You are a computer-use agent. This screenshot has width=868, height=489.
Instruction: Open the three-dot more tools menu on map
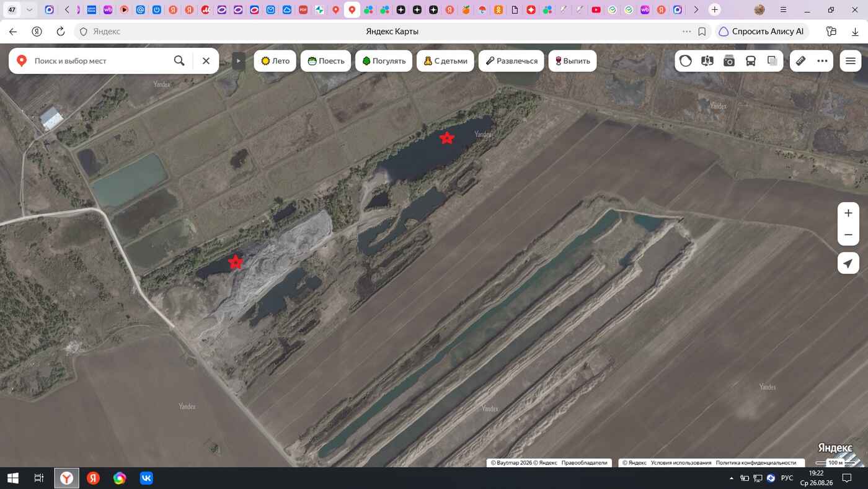(x=822, y=61)
